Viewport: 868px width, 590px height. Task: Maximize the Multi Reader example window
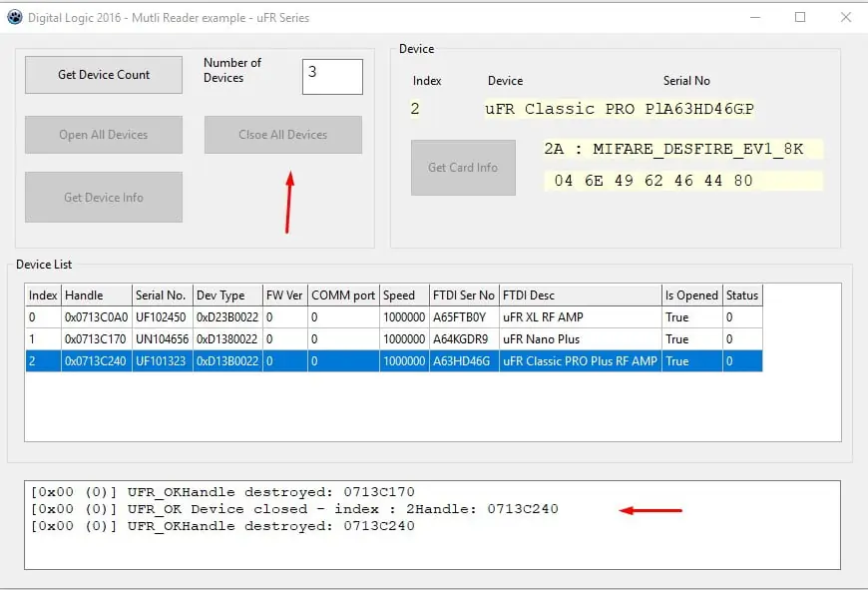click(800, 17)
